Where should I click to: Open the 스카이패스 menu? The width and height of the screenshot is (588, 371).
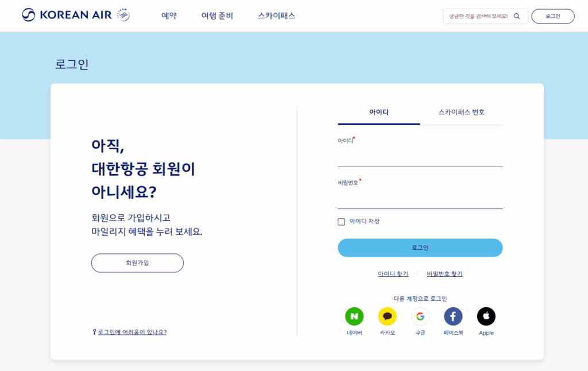(x=276, y=16)
